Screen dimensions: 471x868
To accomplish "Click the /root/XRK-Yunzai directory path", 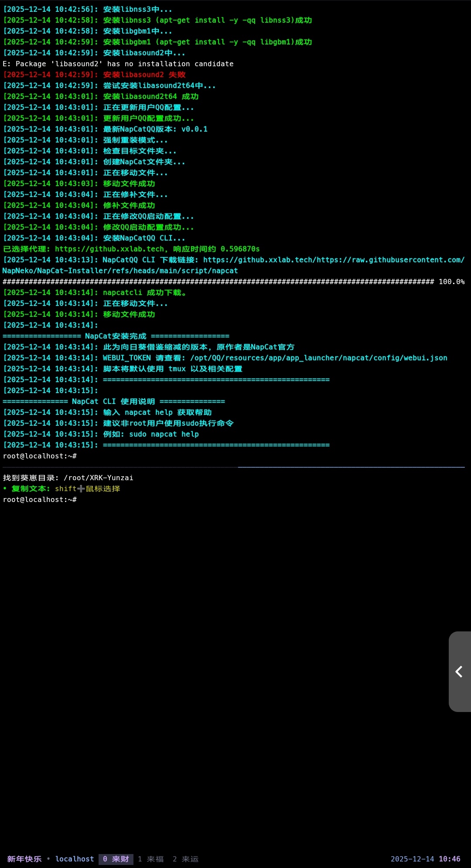I will coord(99,478).
